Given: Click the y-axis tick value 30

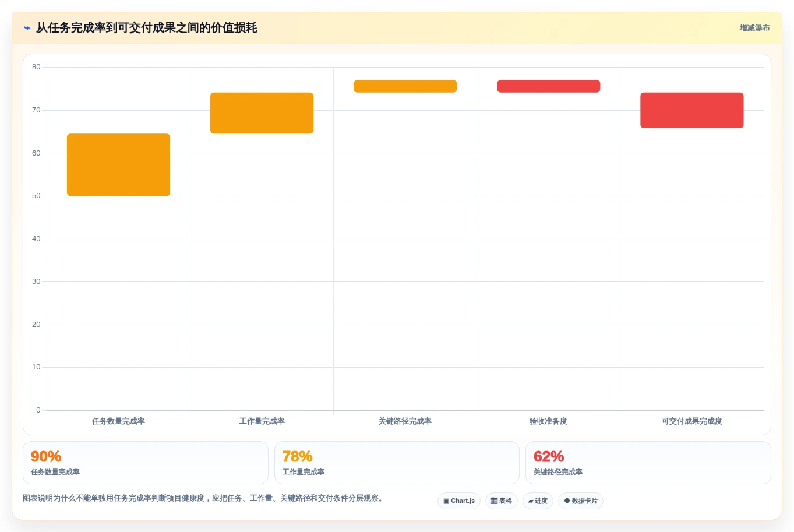Looking at the screenshot, I should (36, 281).
